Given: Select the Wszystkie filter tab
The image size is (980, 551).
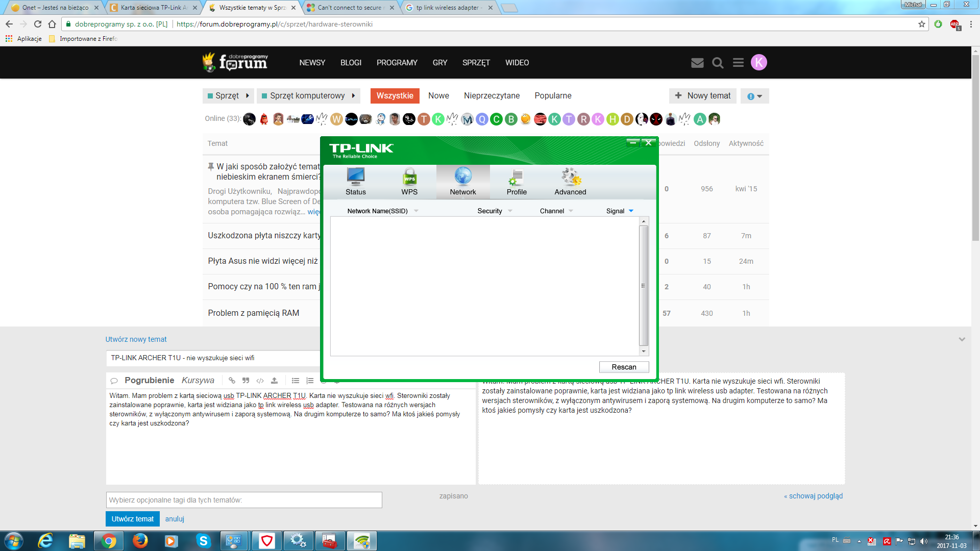Looking at the screenshot, I should click(395, 96).
